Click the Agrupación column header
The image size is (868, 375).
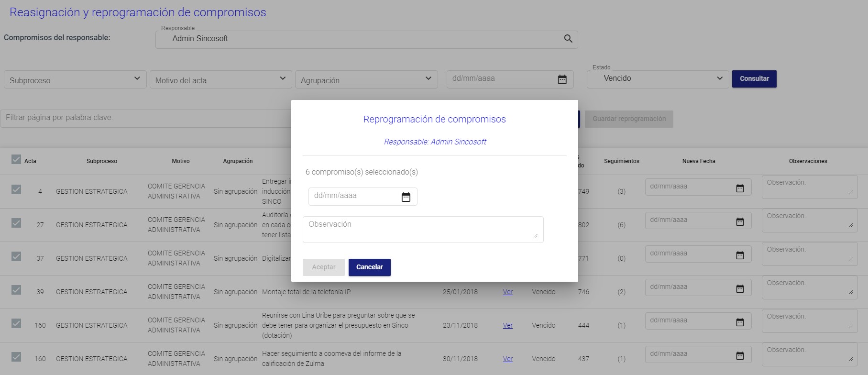[238, 161]
